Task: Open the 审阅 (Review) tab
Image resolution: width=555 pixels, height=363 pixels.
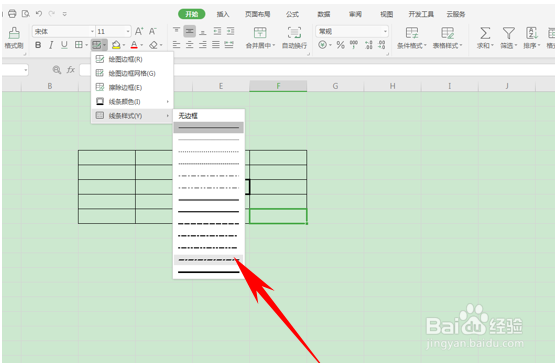Action: point(355,14)
